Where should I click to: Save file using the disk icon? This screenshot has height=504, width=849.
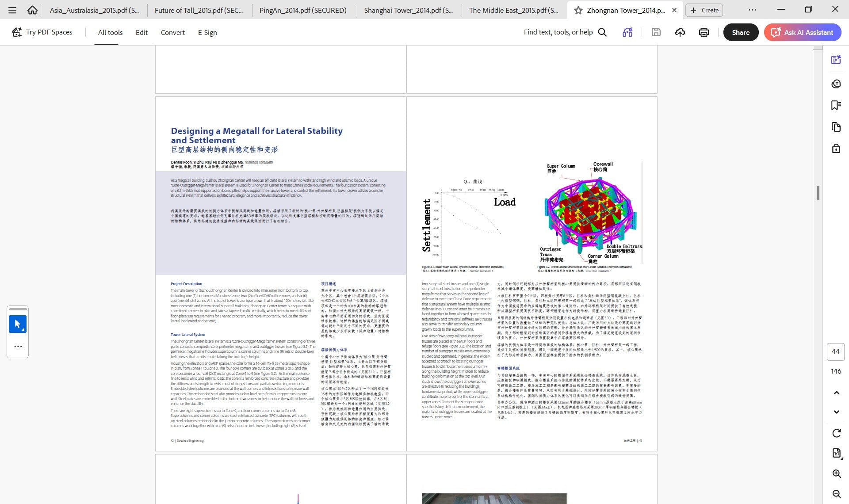pyautogui.click(x=656, y=32)
